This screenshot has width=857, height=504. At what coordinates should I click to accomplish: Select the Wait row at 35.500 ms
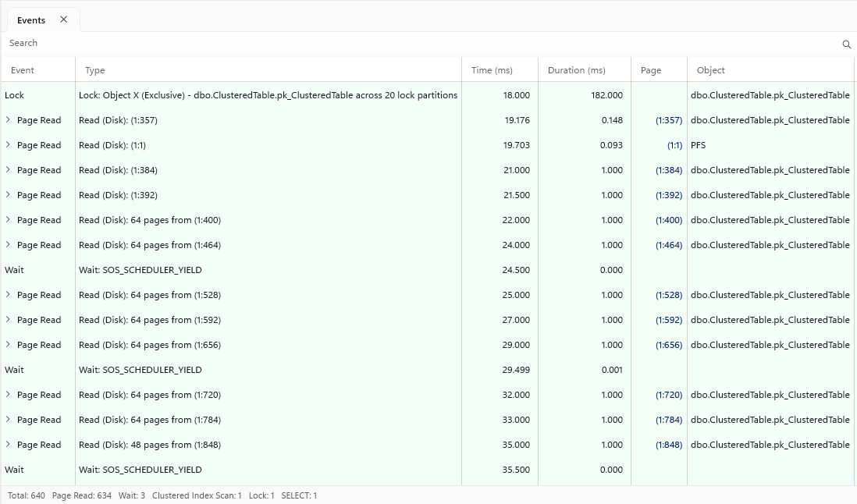[428, 470]
